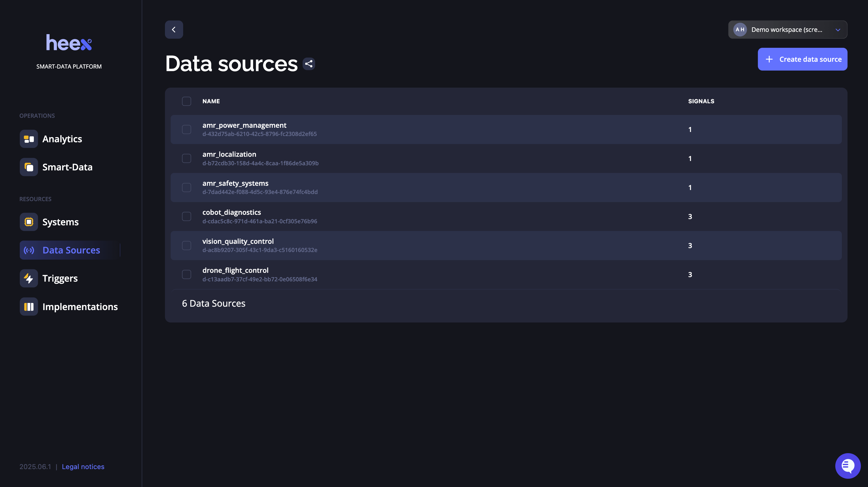Sort by SIGNALS column header

701,101
